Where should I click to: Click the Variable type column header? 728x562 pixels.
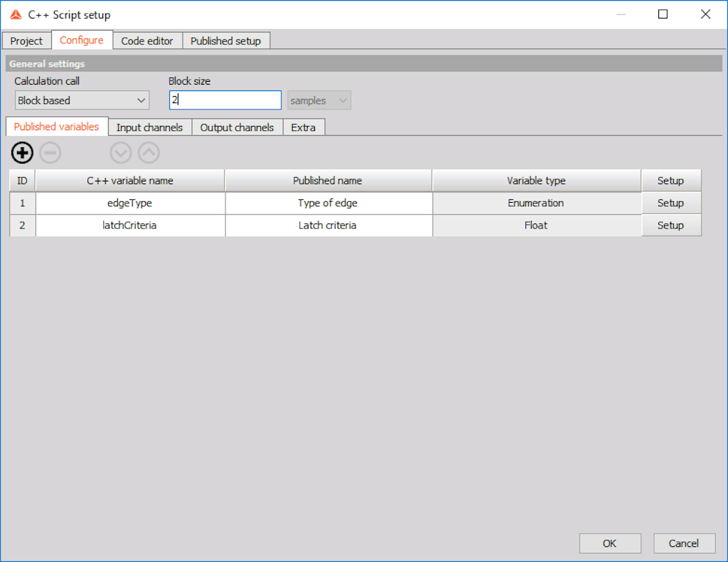pyautogui.click(x=536, y=181)
